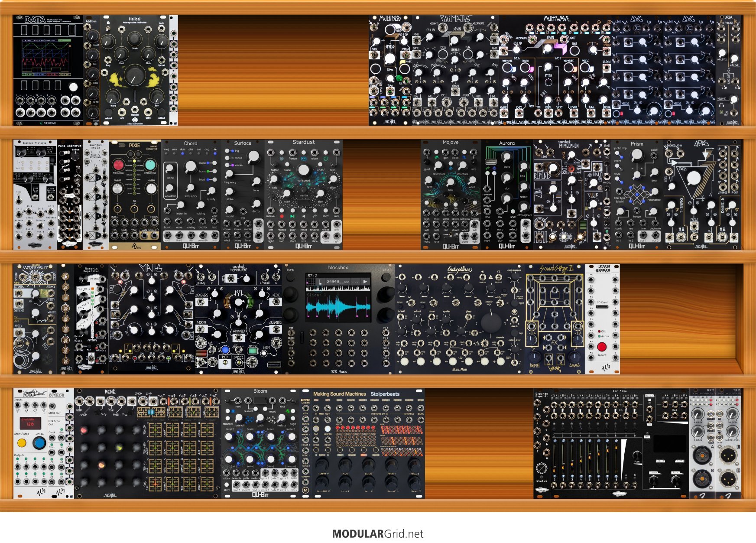Click the "Numeric Repetitor" title text

pos(91,269)
